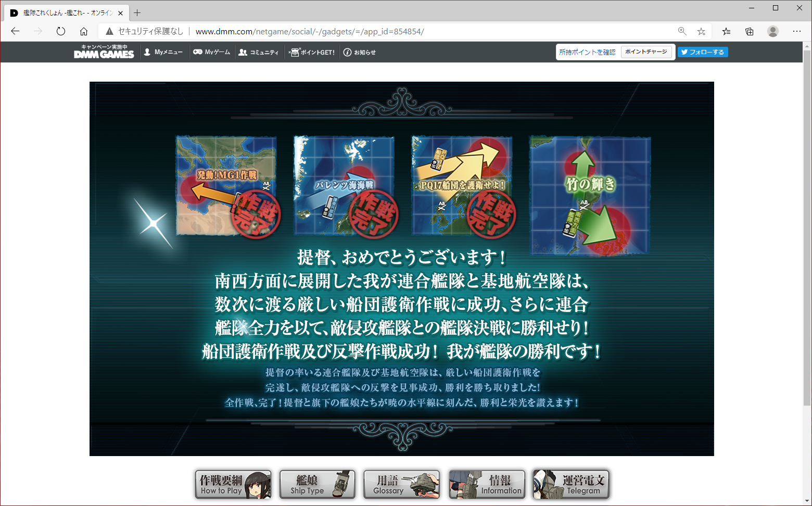Open the 運営電文 Telegram section
812x506 pixels.
point(570,484)
